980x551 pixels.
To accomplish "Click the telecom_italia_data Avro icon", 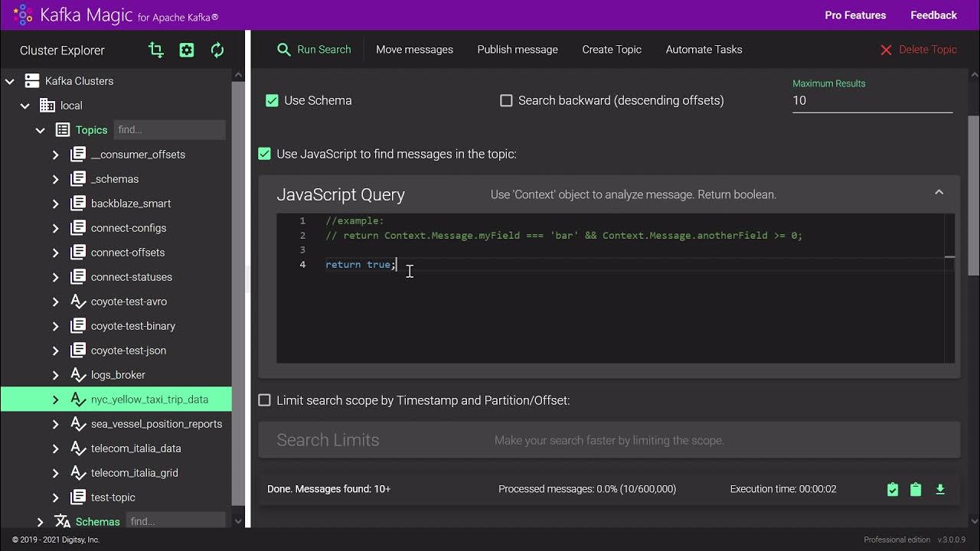I will coord(78,448).
